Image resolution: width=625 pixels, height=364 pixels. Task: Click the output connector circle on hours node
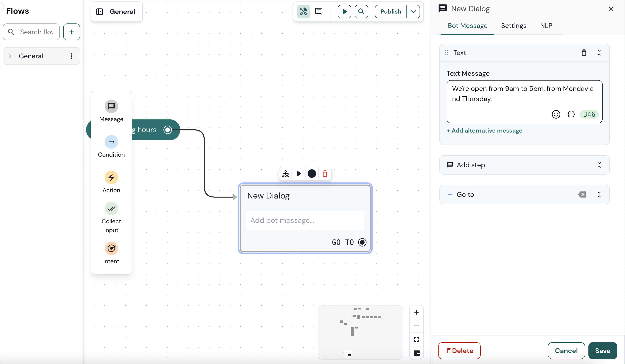[x=168, y=129]
